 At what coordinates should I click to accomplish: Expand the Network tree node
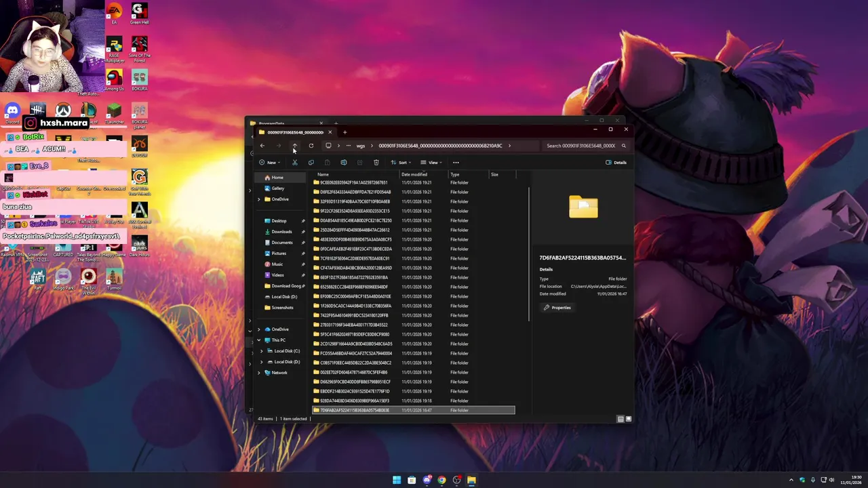click(x=258, y=373)
